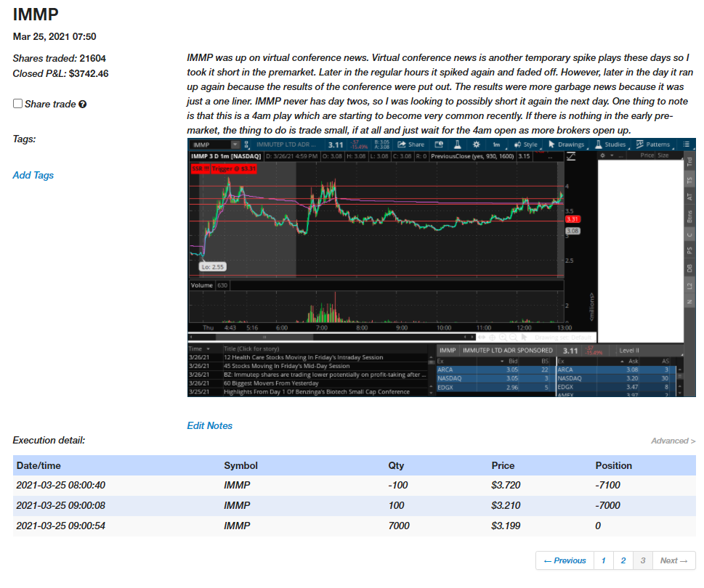The height and width of the screenshot is (588, 704).
Task: Click the red 3.31 price axis label
Action: [572, 219]
